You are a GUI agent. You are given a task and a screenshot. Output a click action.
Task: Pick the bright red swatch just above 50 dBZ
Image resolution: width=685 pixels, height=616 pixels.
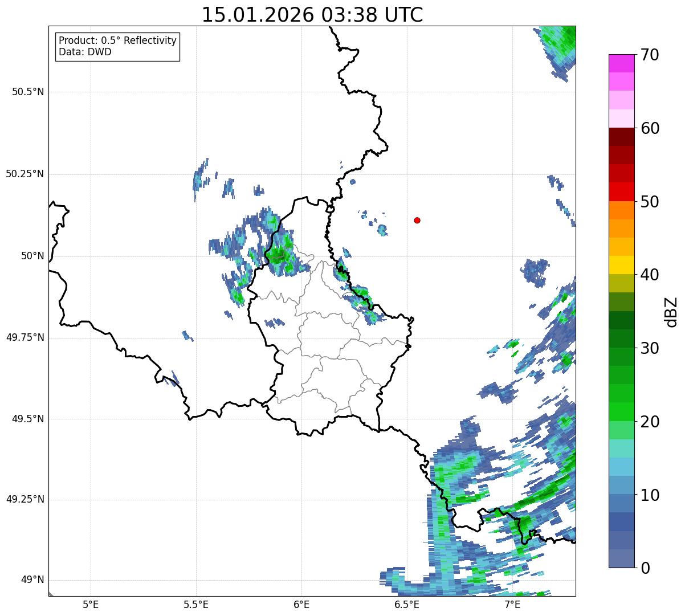point(622,192)
